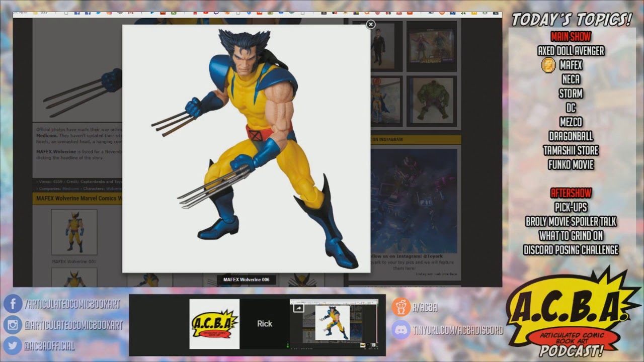Click the 'NECA' topic
Viewport: 644px width, 362px height.
coord(571,79)
